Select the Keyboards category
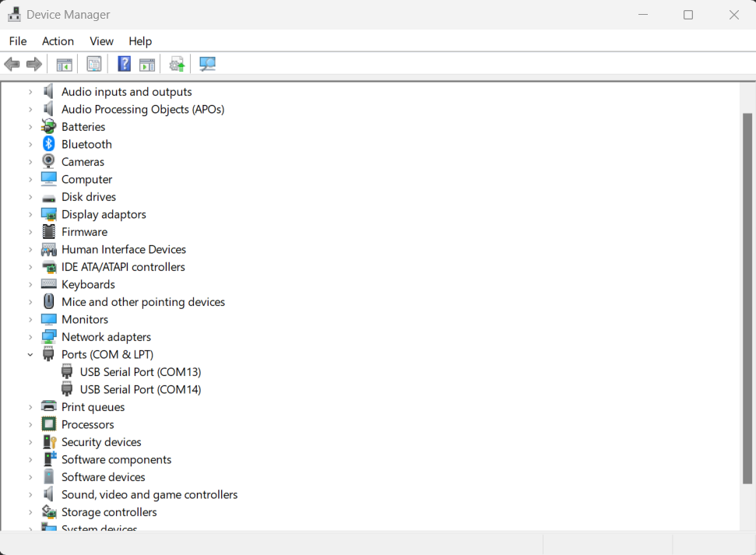The image size is (756, 555). pos(87,283)
